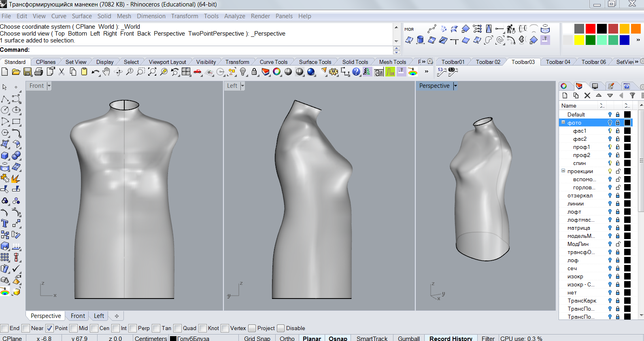Screen dimensions: 644x341
Task: Uncheck the Point osnap checkbox
Action: pyautogui.click(x=50, y=328)
